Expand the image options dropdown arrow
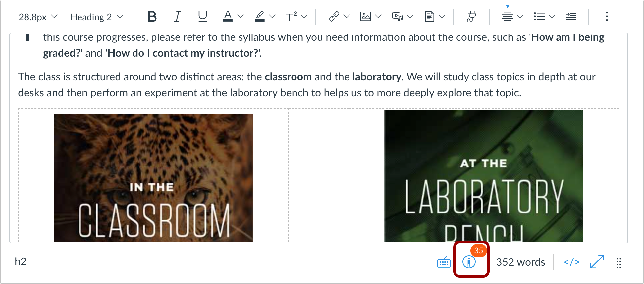Viewport: 644px width, 284px height. [x=379, y=16]
